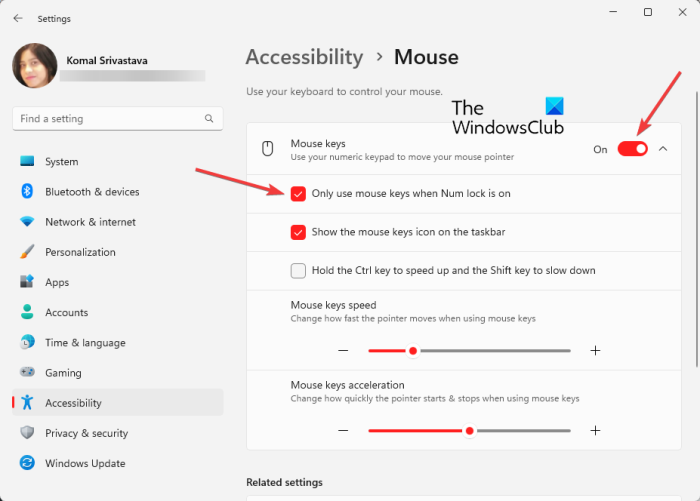Open Time & language settings
Viewport: 700px width, 501px height.
pyautogui.click(x=85, y=343)
